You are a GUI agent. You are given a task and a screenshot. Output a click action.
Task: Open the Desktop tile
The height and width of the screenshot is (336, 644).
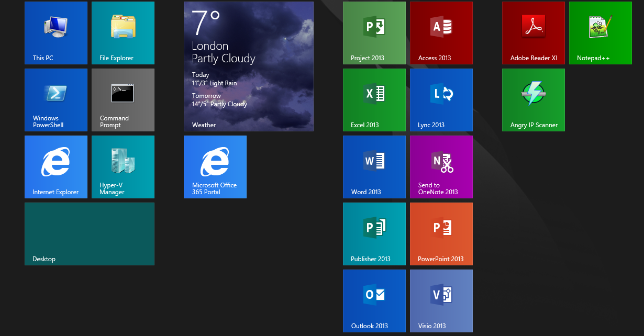90,234
